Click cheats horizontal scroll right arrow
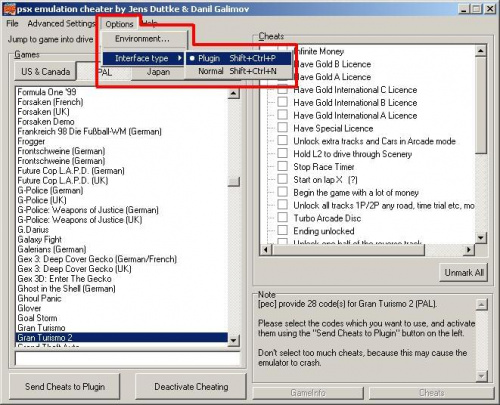Image resolution: width=500 pixels, height=405 pixels. (469, 250)
